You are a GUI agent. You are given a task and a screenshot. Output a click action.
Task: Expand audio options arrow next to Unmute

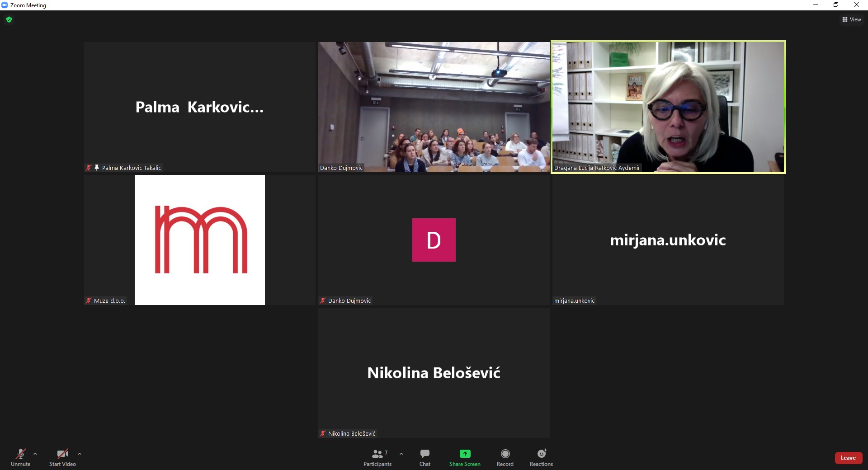click(35, 454)
